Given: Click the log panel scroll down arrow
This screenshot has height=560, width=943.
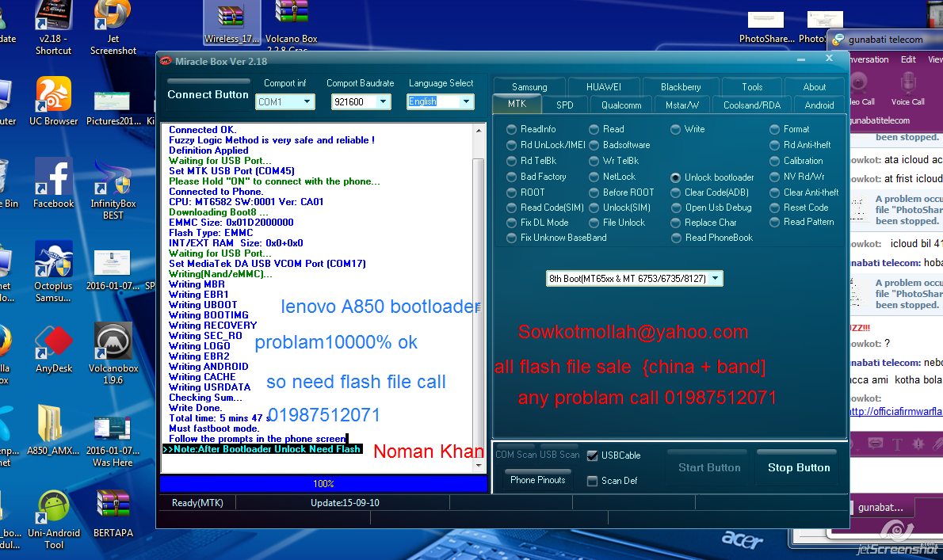Looking at the screenshot, I should tap(479, 465).
